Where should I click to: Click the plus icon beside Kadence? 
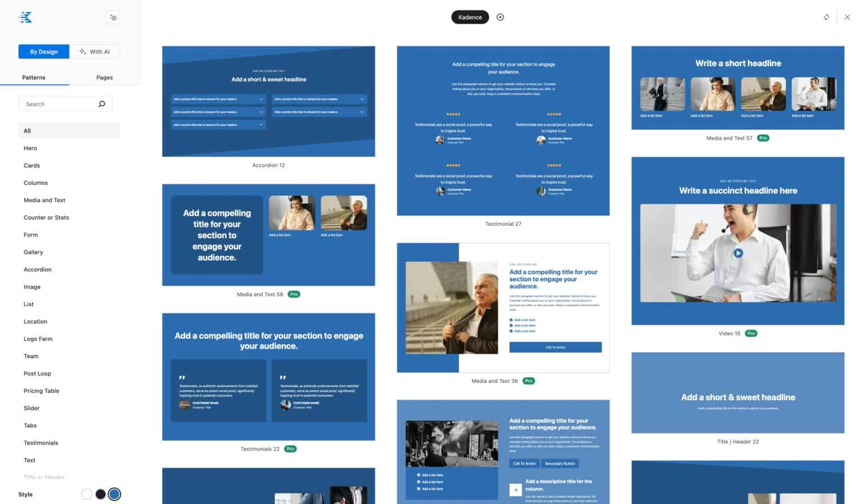500,17
